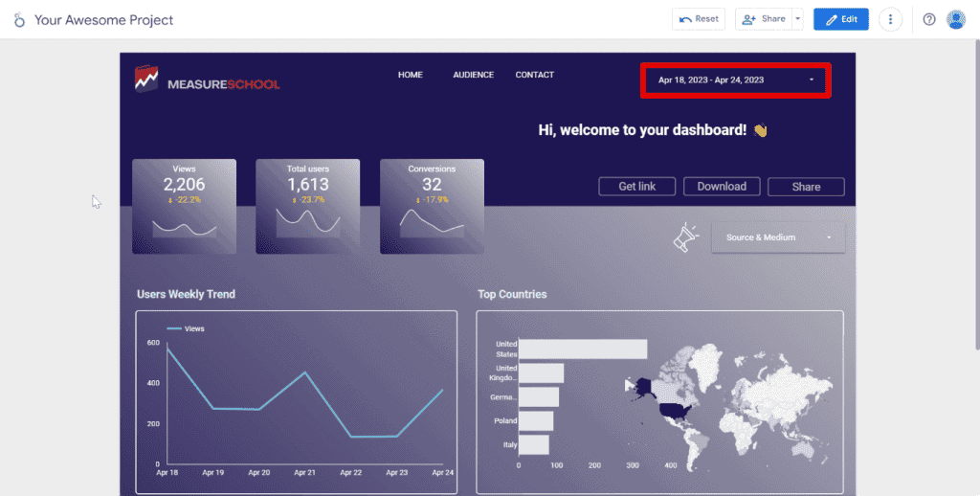
Task: Open the date range picker Apr 18 - Apr 24
Action: click(x=736, y=80)
